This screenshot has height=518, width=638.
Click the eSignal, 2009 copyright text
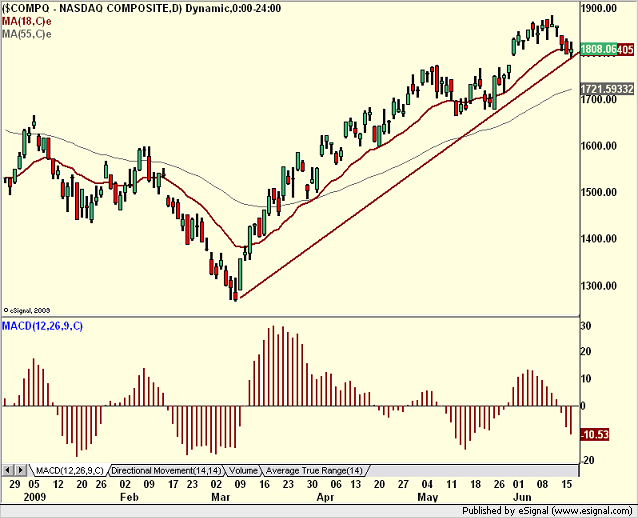click(26, 310)
